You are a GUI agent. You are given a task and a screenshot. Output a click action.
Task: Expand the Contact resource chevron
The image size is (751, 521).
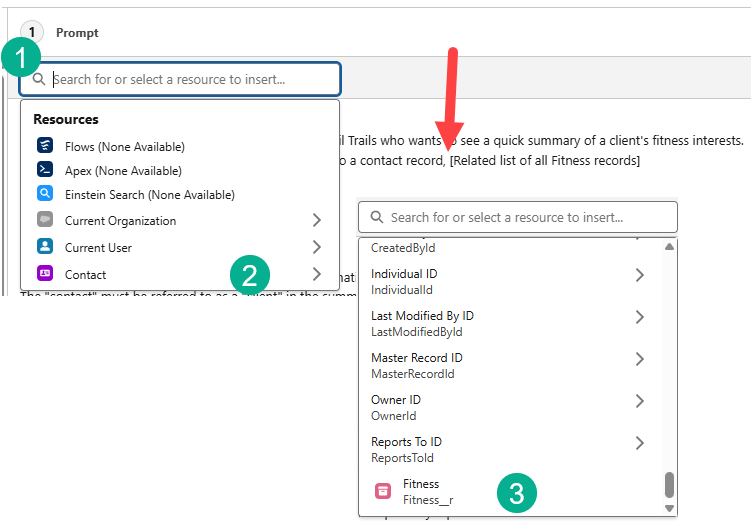click(317, 274)
